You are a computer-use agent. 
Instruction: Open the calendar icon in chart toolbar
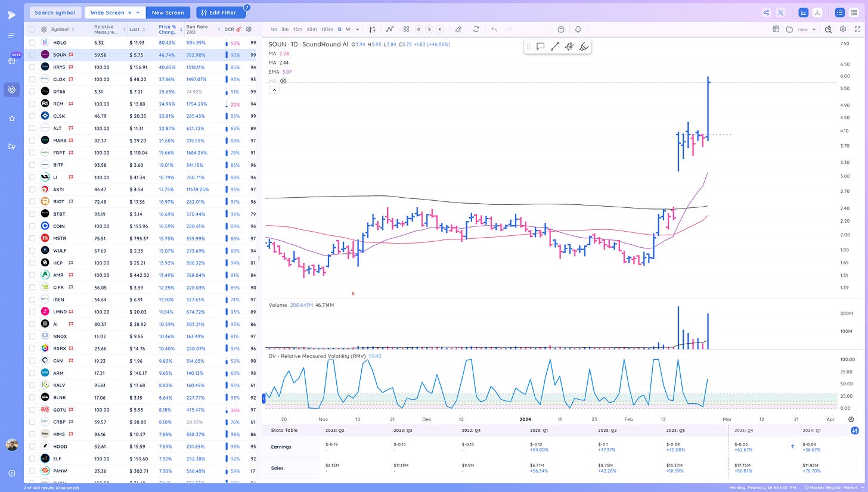pyautogui.click(x=561, y=29)
